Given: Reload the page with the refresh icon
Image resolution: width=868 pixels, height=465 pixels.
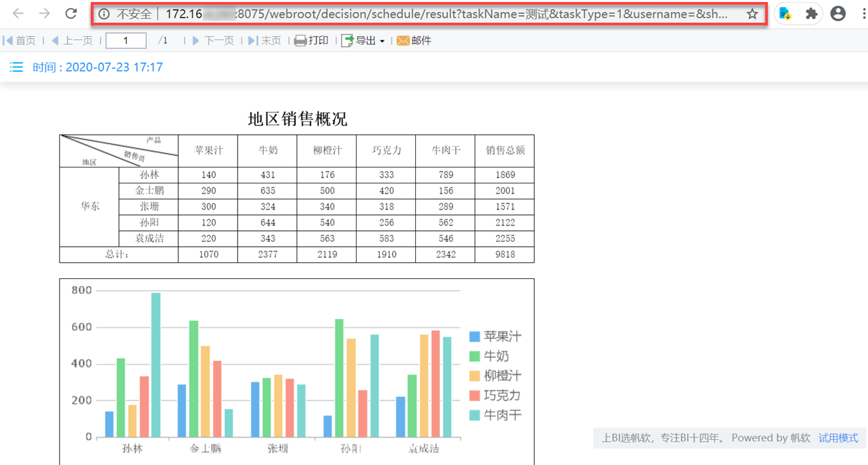Looking at the screenshot, I should tap(71, 13).
